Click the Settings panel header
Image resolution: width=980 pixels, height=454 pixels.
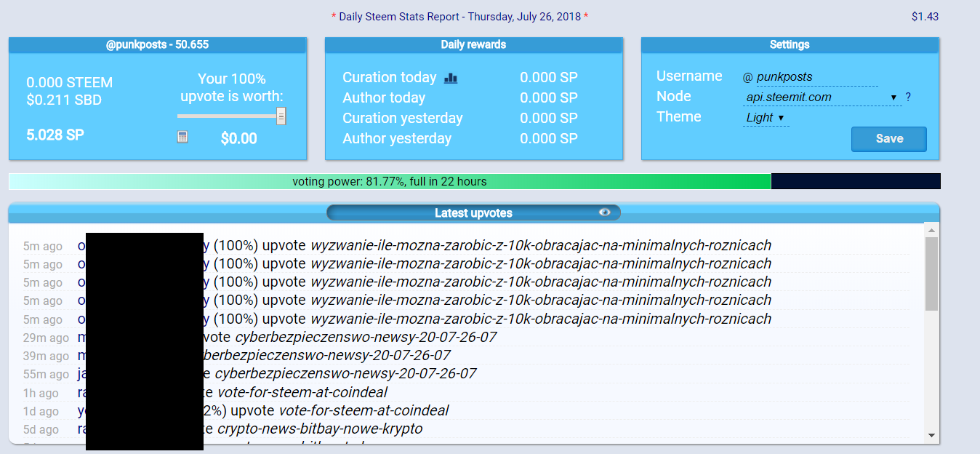click(x=790, y=44)
